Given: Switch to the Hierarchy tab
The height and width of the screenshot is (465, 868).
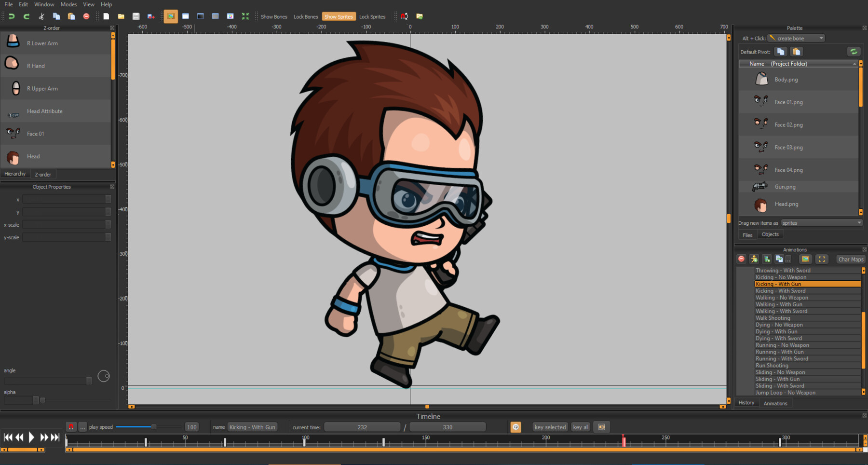Looking at the screenshot, I should coord(15,174).
